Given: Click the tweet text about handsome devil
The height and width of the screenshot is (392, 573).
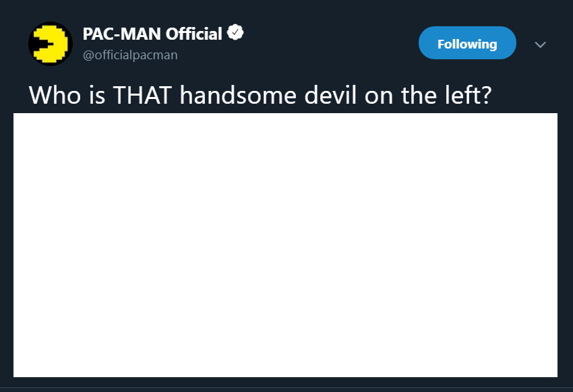Looking at the screenshot, I should pos(260,95).
